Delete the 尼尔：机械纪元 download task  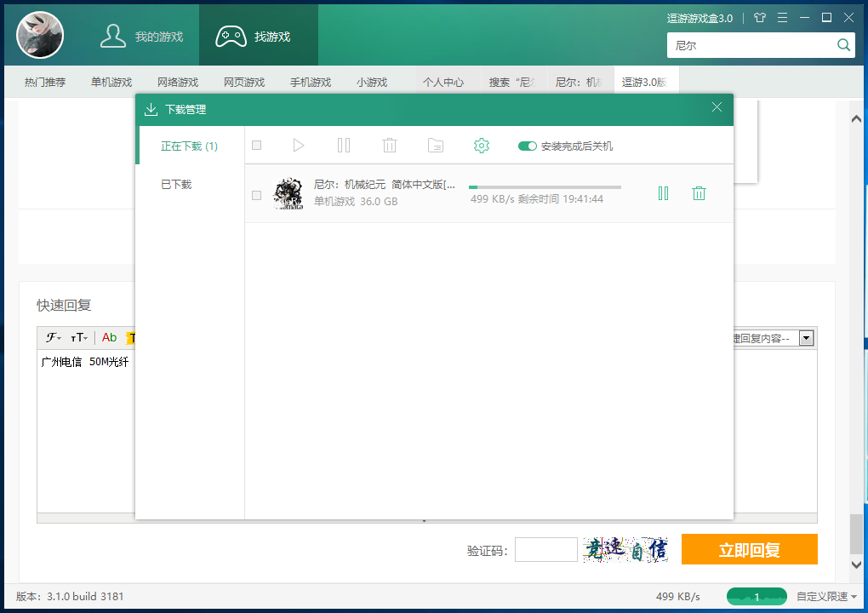pos(700,193)
